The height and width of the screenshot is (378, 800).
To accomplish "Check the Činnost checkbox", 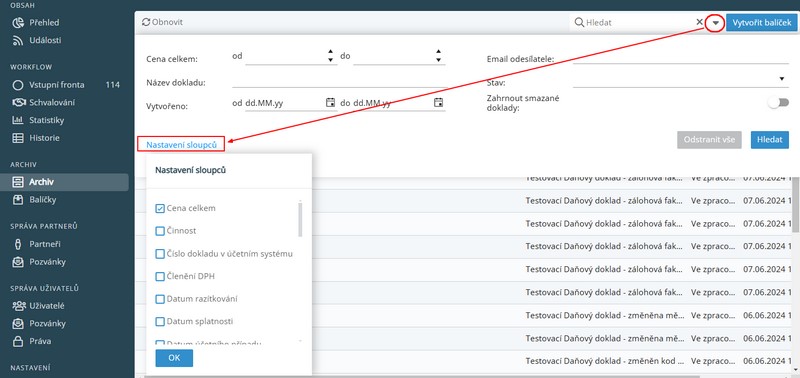I will tap(160, 231).
